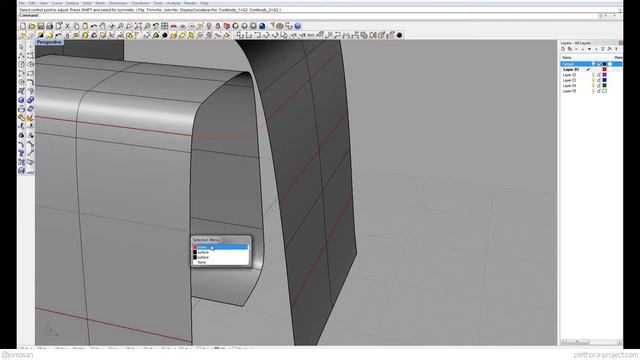This screenshot has width=640, height=360.
Task: Select the Circle tool in left toolbar
Action: click(22, 64)
